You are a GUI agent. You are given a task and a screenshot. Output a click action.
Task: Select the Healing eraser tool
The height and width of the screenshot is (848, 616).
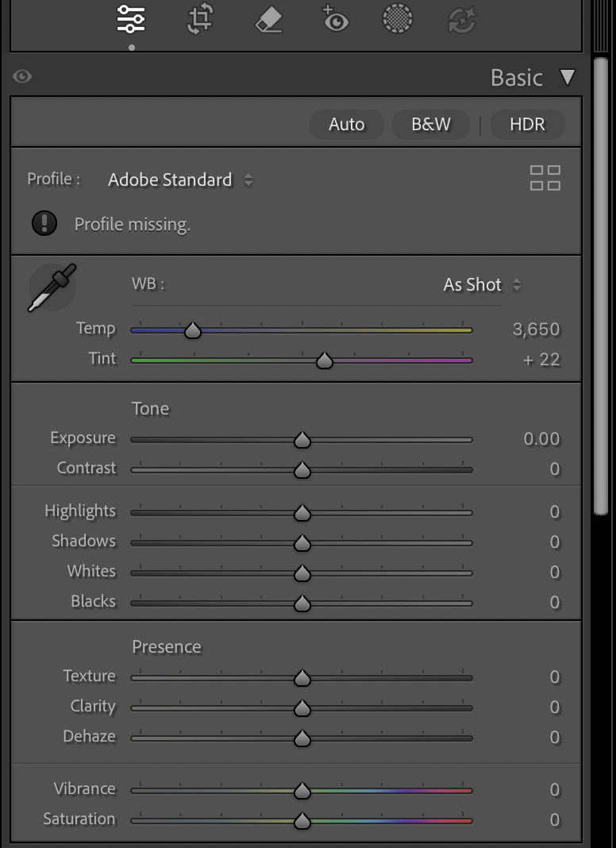269,20
